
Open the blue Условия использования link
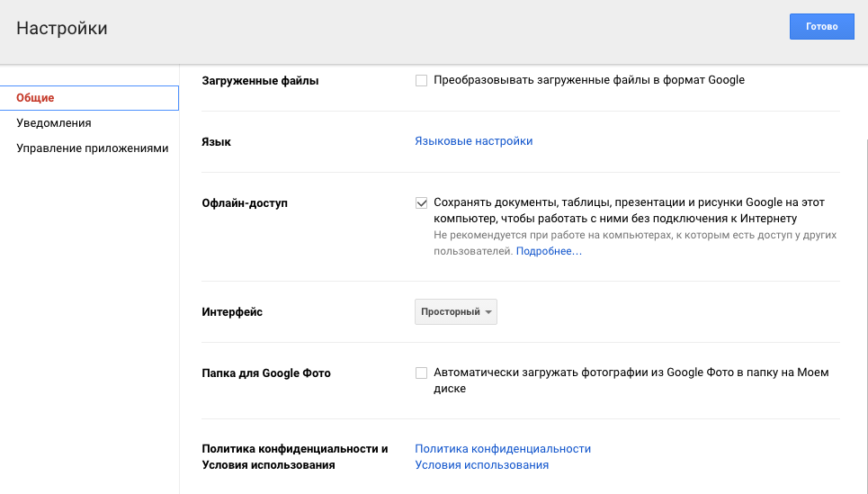click(481, 465)
